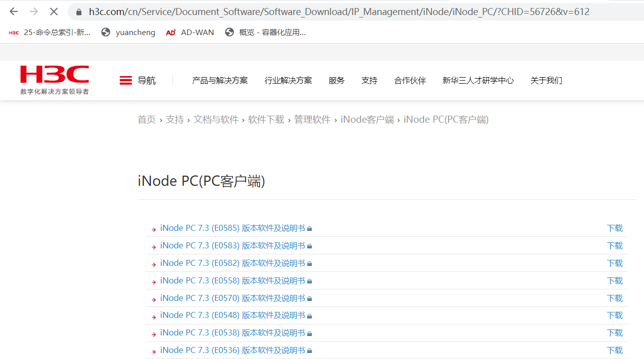This screenshot has height=359, width=644.
Task: Stop the page loading with the X icon
Action: tap(54, 12)
